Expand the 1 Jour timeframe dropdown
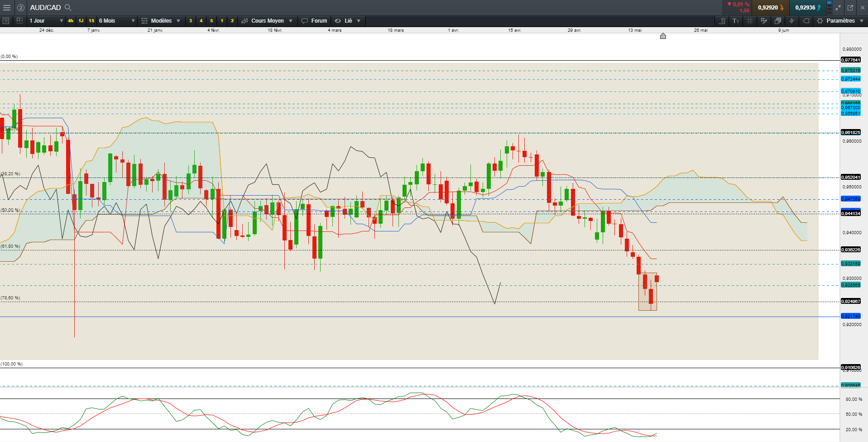Image resolution: width=868 pixels, height=442 pixels. click(62, 21)
